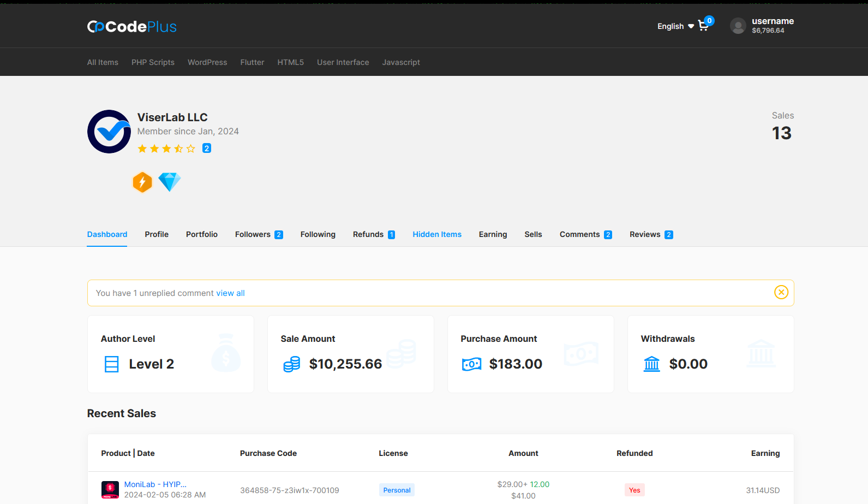Switch to the Dashboard tab
This screenshot has width=868, height=504.
point(107,234)
